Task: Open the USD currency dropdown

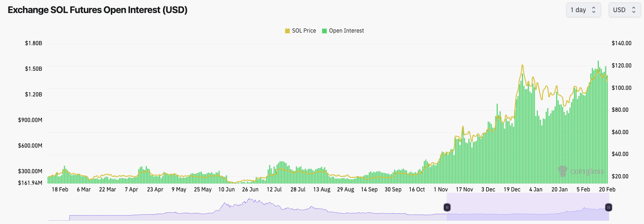Action: point(624,10)
